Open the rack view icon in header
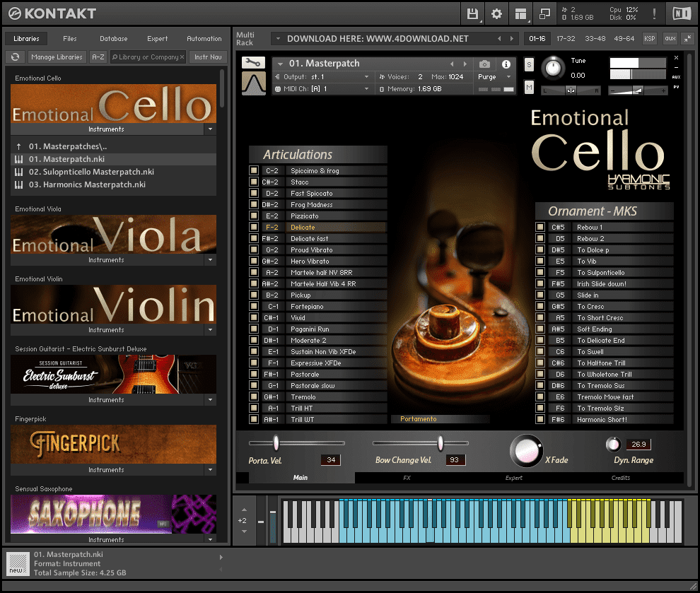 [x=521, y=13]
